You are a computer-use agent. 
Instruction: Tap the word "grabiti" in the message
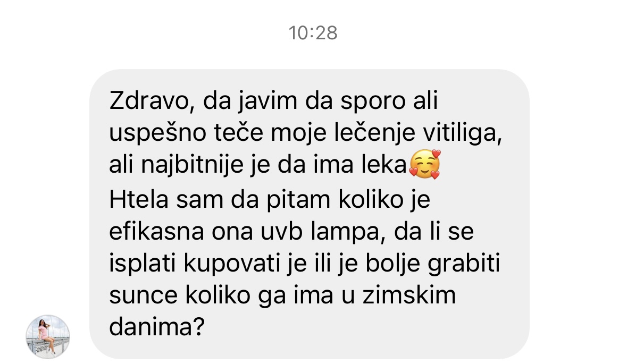tap(464, 265)
